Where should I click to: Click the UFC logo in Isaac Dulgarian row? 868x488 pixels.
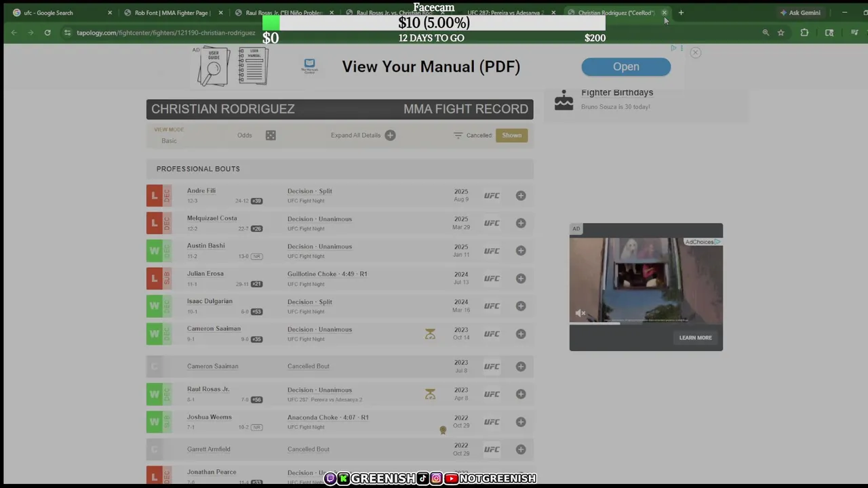click(x=492, y=306)
